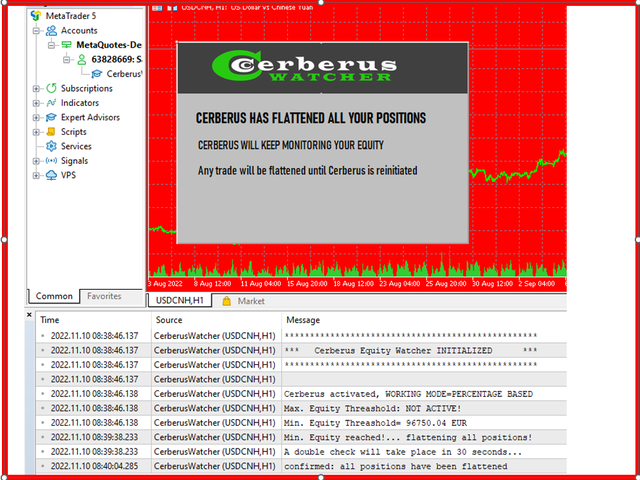Switch to the Common tab

(54, 296)
